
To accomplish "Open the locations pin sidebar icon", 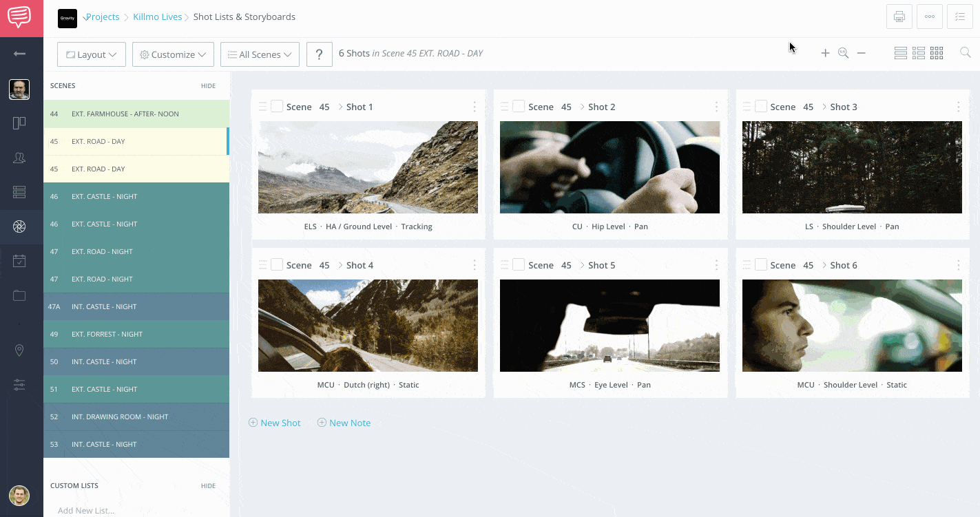I will tap(19, 350).
